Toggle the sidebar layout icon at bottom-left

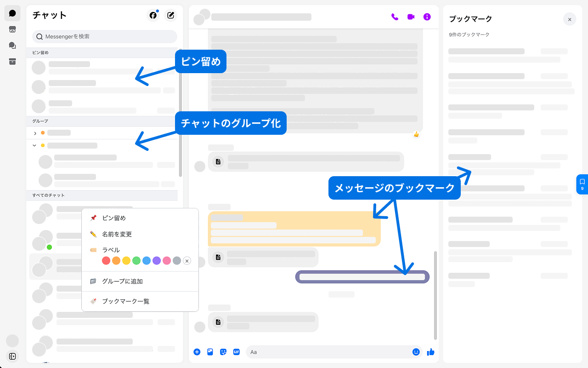(12, 356)
